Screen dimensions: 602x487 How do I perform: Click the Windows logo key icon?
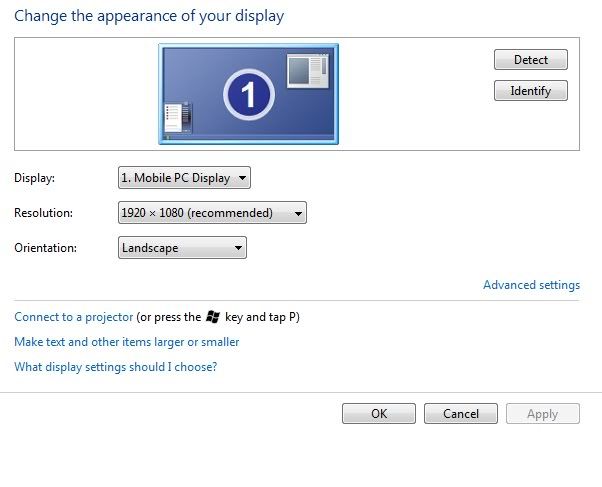click(213, 317)
